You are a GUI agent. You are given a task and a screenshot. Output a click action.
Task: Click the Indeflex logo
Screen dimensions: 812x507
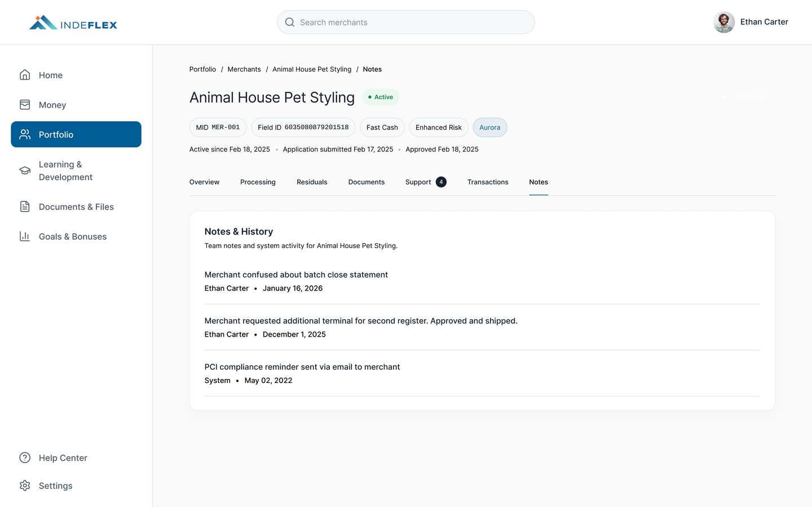click(x=73, y=23)
